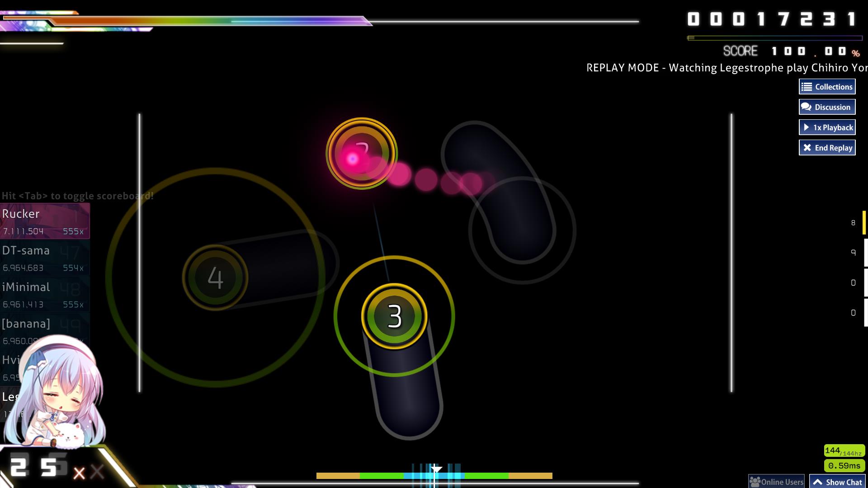Select DT-sama's scoreboard entry
The width and height of the screenshot is (868, 488).
44,258
